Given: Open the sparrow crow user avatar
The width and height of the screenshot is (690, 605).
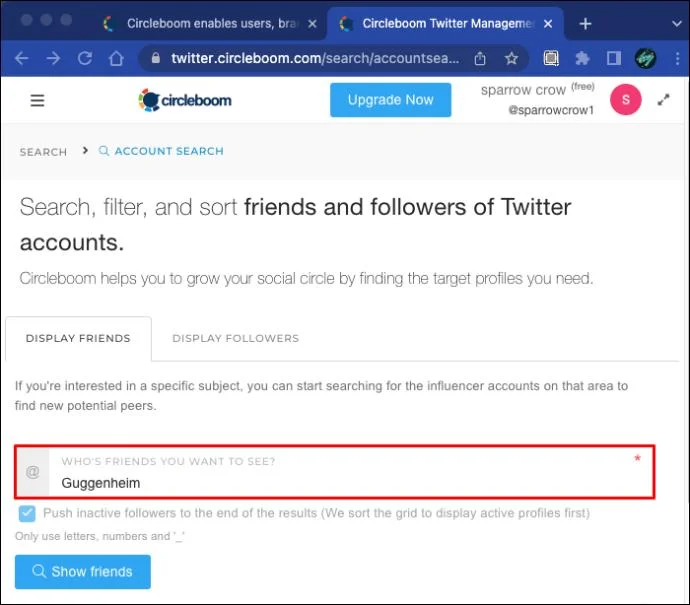Looking at the screenshot, I should pyautogui.click(x=625, y=99).
